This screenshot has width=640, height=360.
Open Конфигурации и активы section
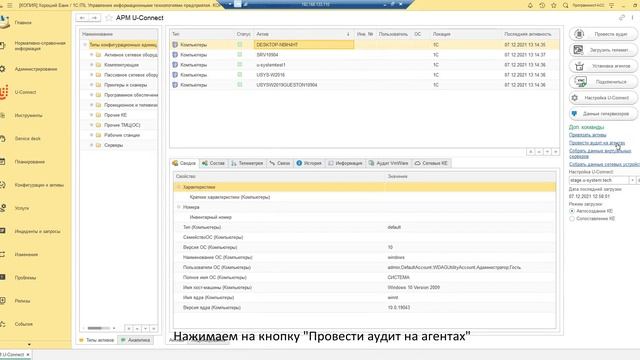coord(39,185)
